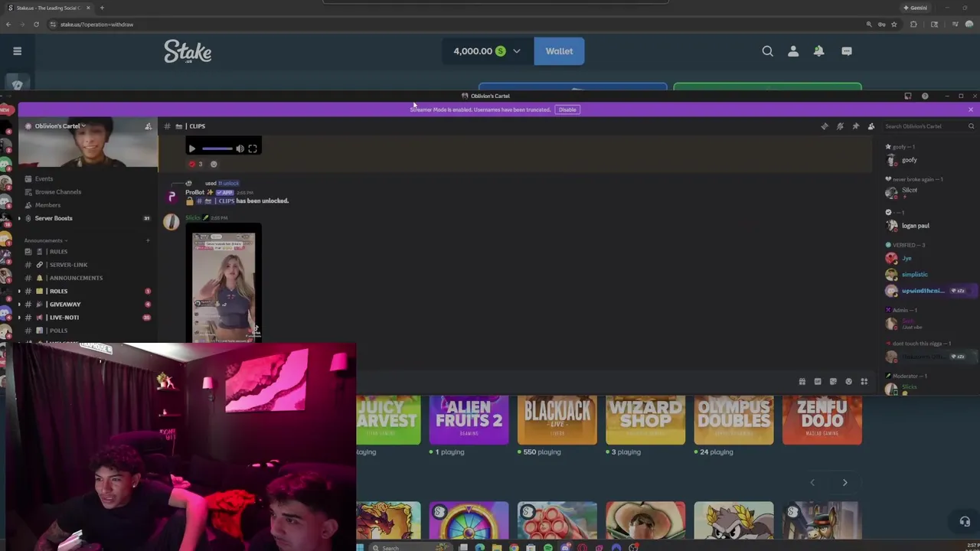Open Events in the Discord sidebar
Screen dimensions: 980x551
point(44,179)
